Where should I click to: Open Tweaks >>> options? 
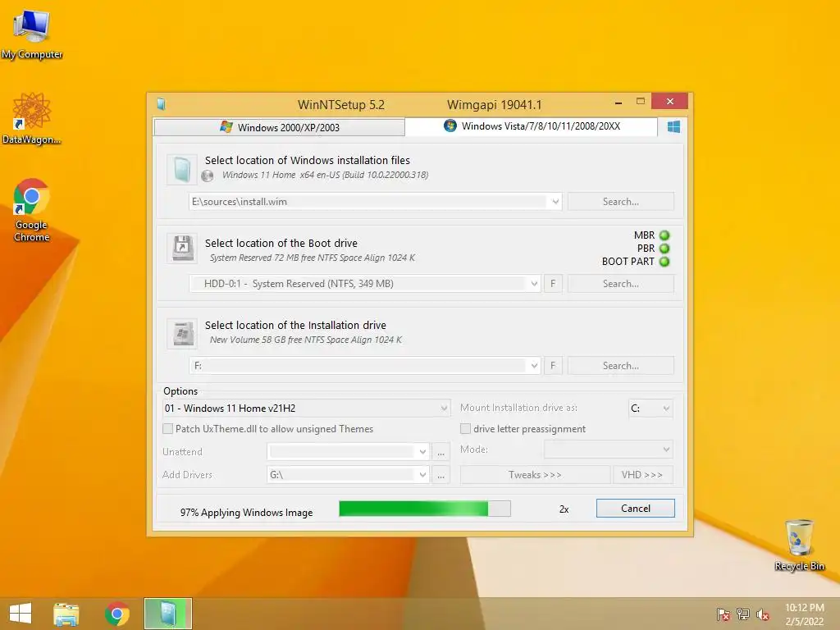(x=535, y=475)
